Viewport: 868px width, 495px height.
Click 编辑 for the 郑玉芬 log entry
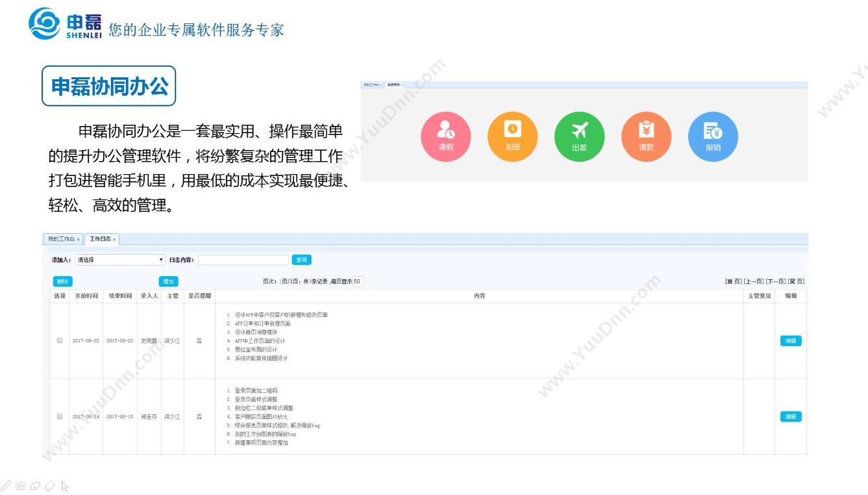click(791, 416)
